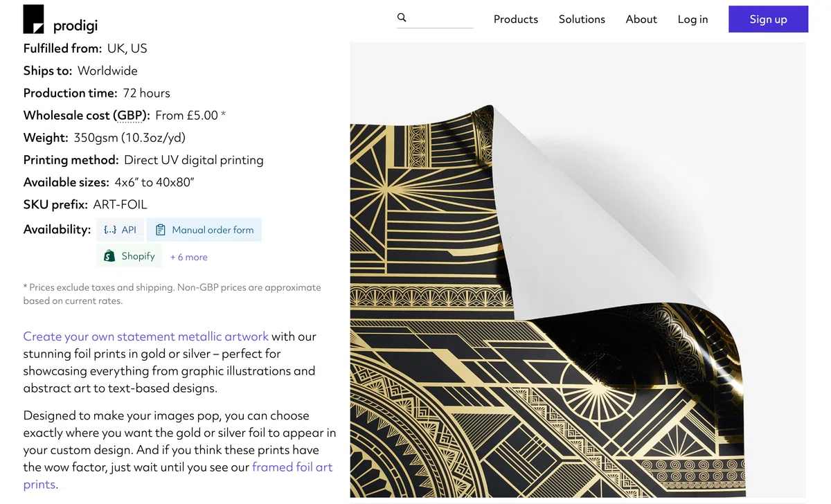Screen dimensions: 831x504
Task: Select the 'API' label text
Action: click(129, 230)
